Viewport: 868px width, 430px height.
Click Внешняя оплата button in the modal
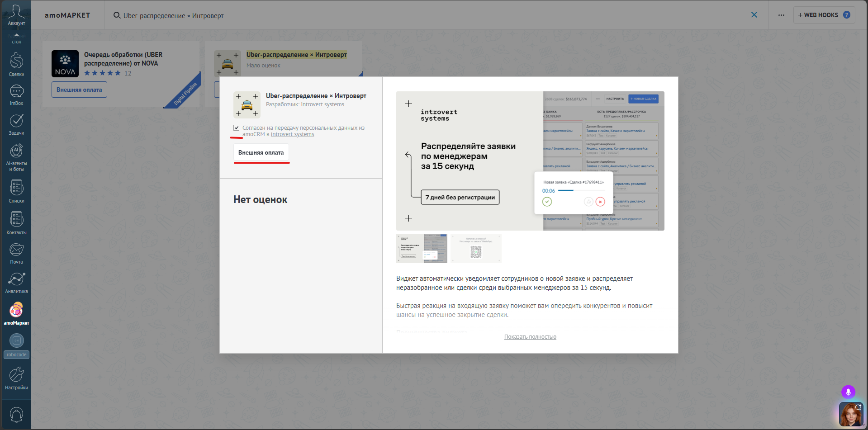point(261,153)
